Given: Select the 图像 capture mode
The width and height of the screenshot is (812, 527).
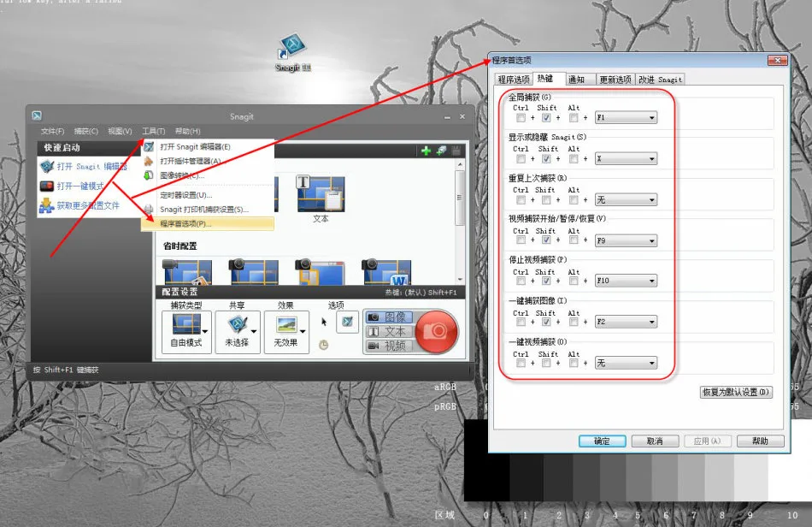Looking at the screenshot, I should tap(390, 317).
